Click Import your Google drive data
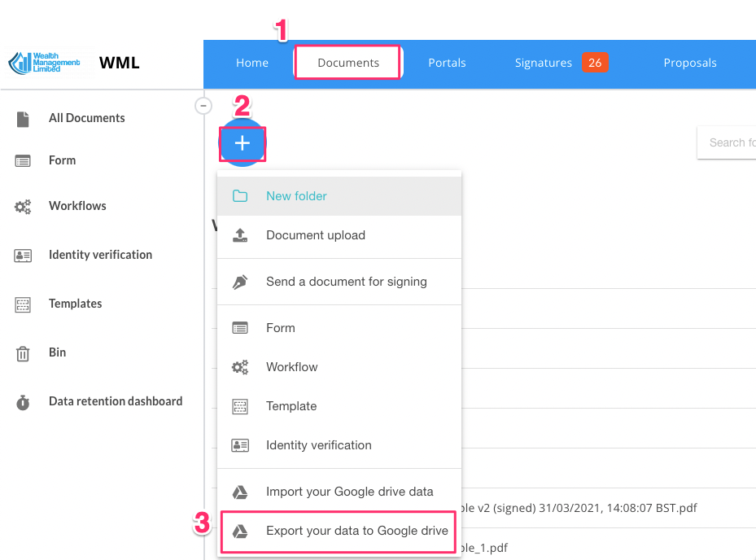The image size is (756, 560). [349, 492]
